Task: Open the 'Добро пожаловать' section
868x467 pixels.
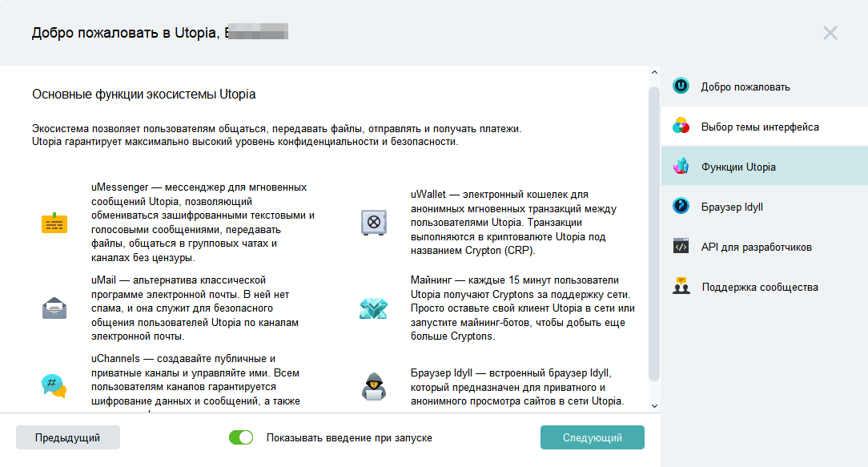Action: pos(745,87)
